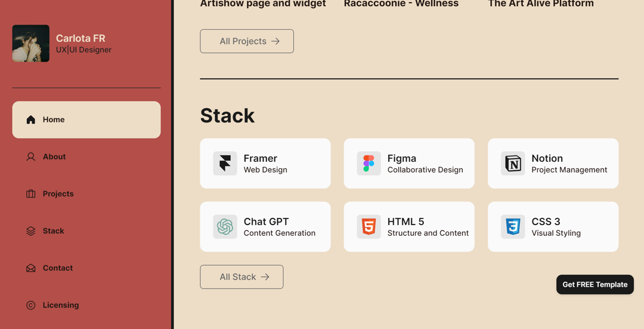
Task: Click the briefcase icon beside Projects
Action: (31, 193)
